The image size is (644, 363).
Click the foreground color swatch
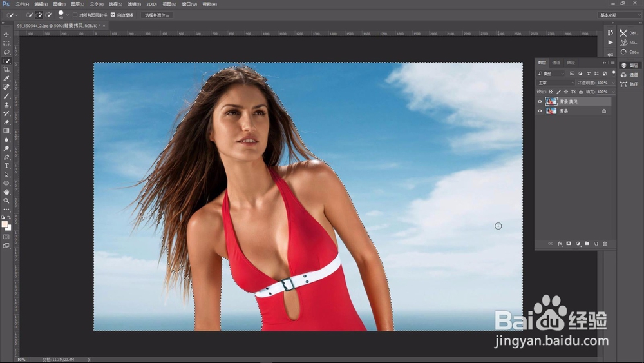tap(5, 224)
